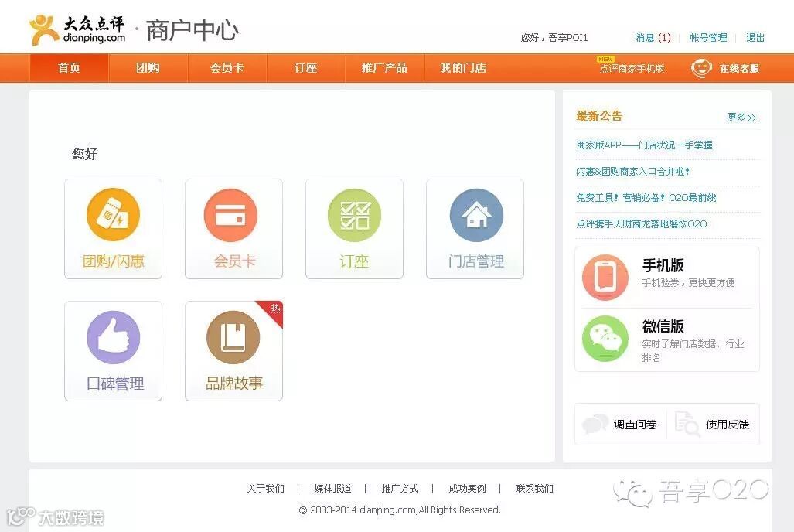Select the 首页 navigation tab
Screen dimensions: 794x532
coord(70,68)
